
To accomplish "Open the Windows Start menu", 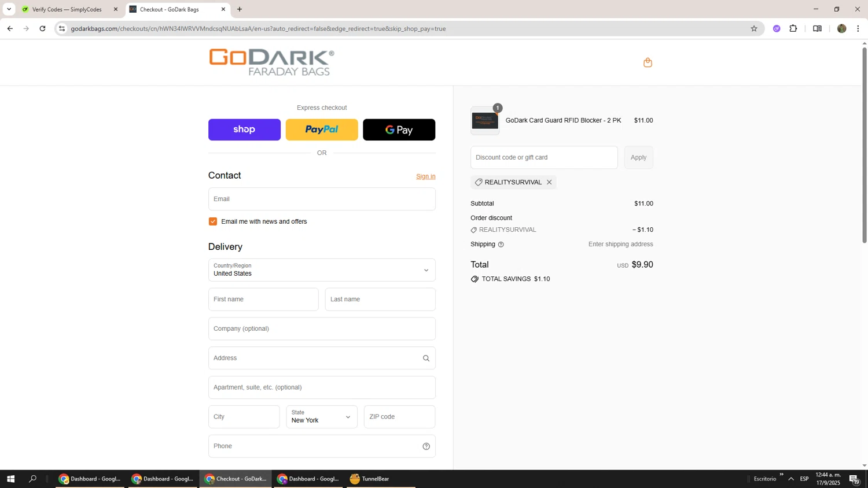I will coord(10,479).
